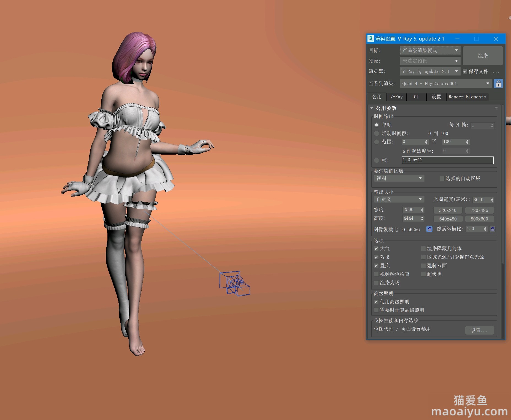Click the 3ds Max icon in dialog title bar

click(x=371, y=39)
